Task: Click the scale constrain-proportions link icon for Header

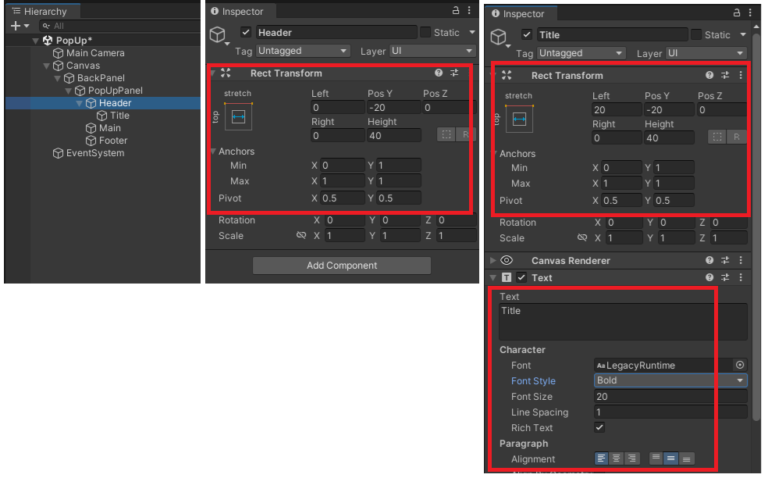Action: 301,236
